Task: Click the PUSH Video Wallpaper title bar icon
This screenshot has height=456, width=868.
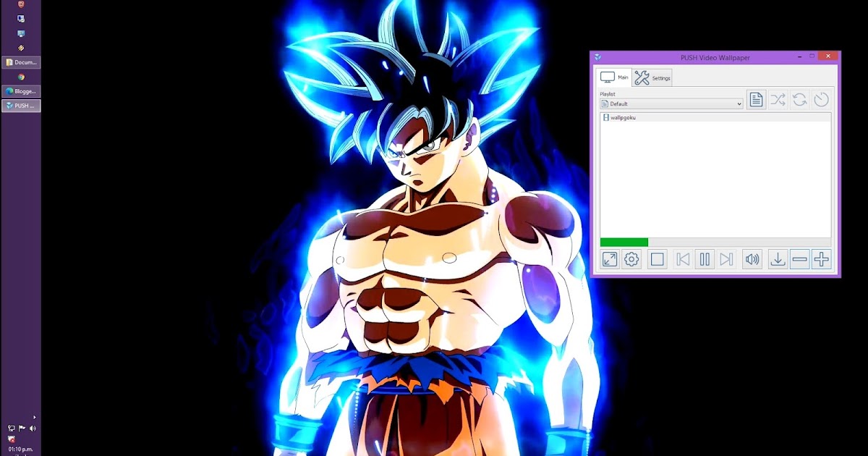Action: pos(597,56)
